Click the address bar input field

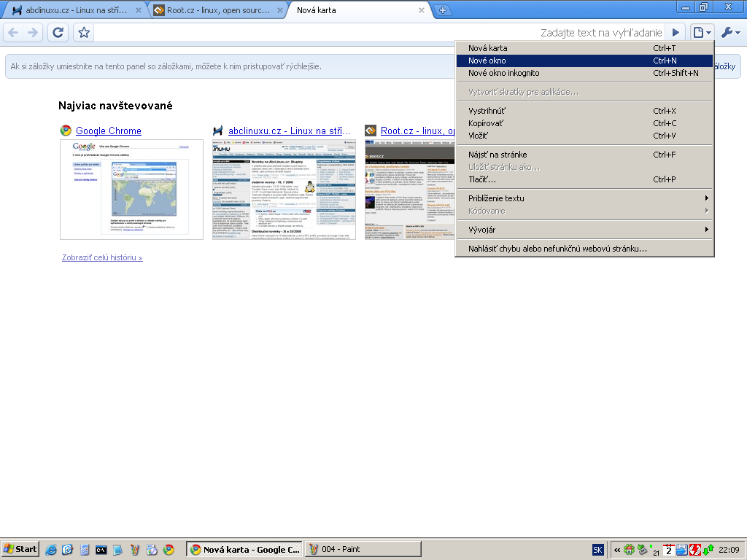point(379,32)
